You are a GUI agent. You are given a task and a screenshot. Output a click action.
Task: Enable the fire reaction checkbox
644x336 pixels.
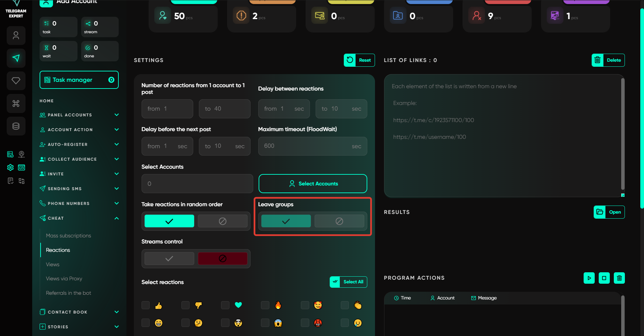coord(265,305)
